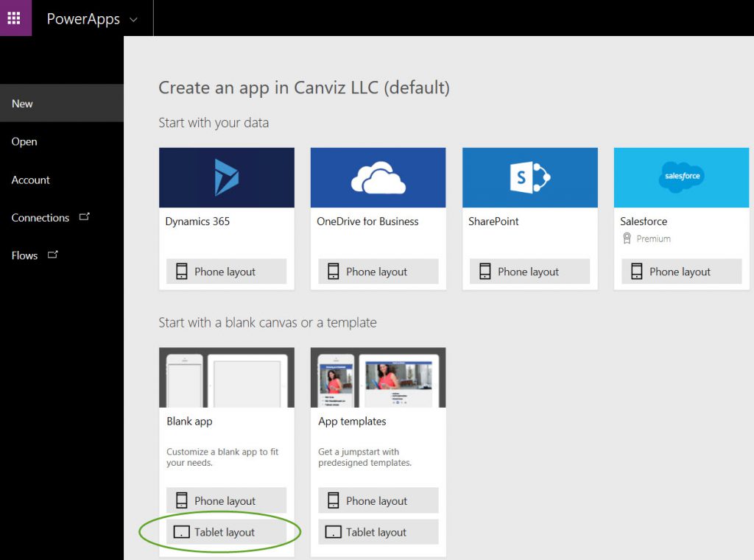754x560 pixels.
Task: Click the Dynamics 365 logo tile
Action: pos(227,177)
